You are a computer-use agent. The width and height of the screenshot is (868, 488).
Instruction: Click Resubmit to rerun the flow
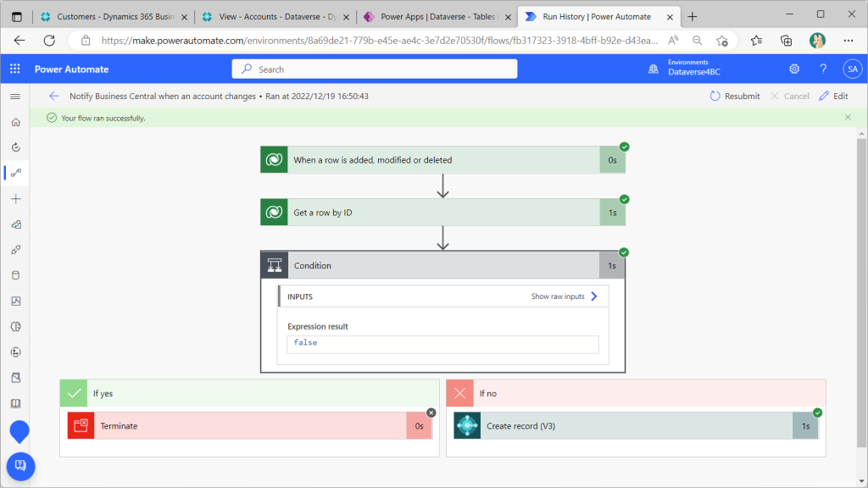pyautogui.click(x=735, y=97)
